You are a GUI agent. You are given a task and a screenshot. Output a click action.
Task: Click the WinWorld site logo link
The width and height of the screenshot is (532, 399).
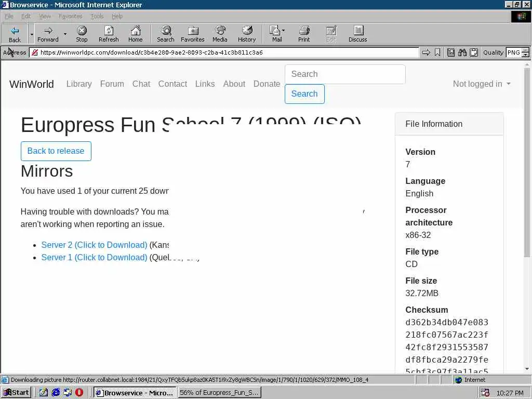(x=32, y=84)
